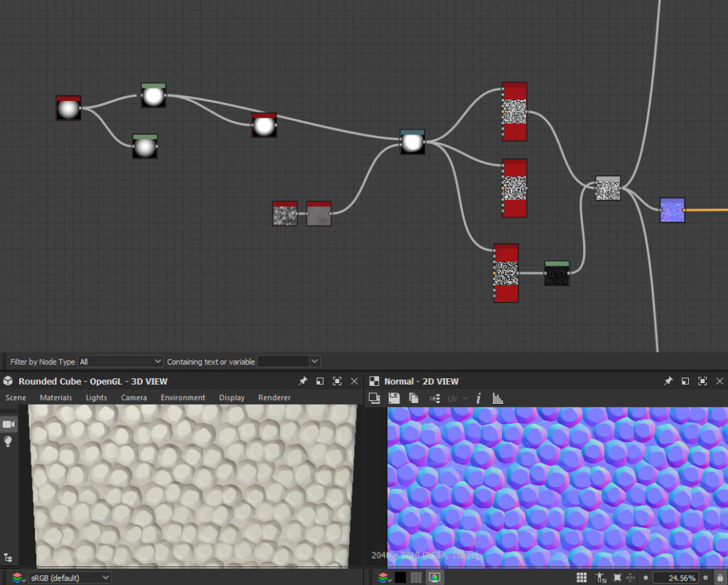
Task: Select the dark green-header node near bottom right
Action: tap(557, 274)
